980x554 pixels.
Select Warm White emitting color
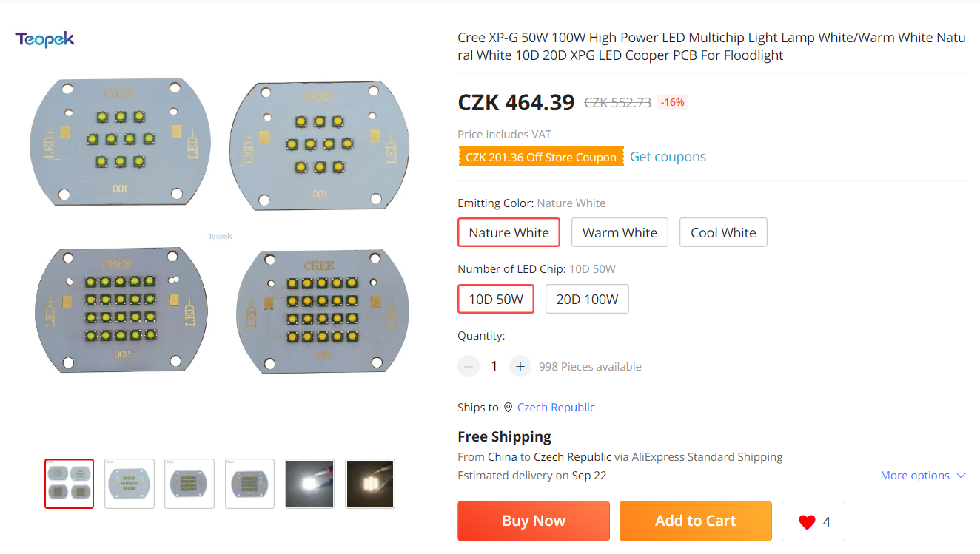coord(620,232)
